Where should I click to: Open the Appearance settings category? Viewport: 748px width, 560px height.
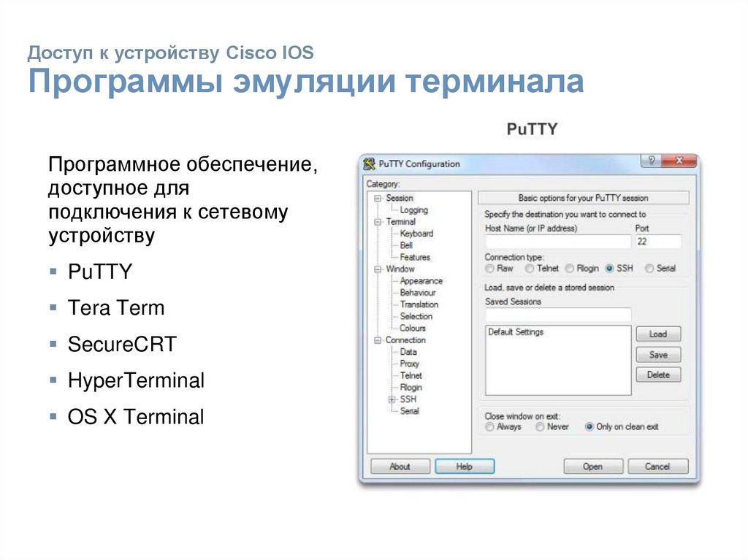coord(421,281)
